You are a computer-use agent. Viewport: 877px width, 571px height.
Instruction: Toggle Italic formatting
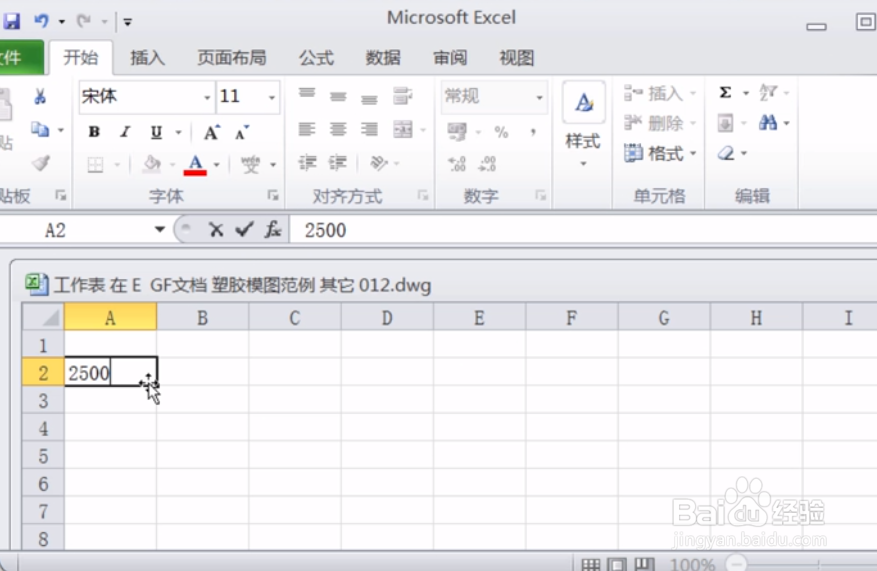(x=125, y=132)
